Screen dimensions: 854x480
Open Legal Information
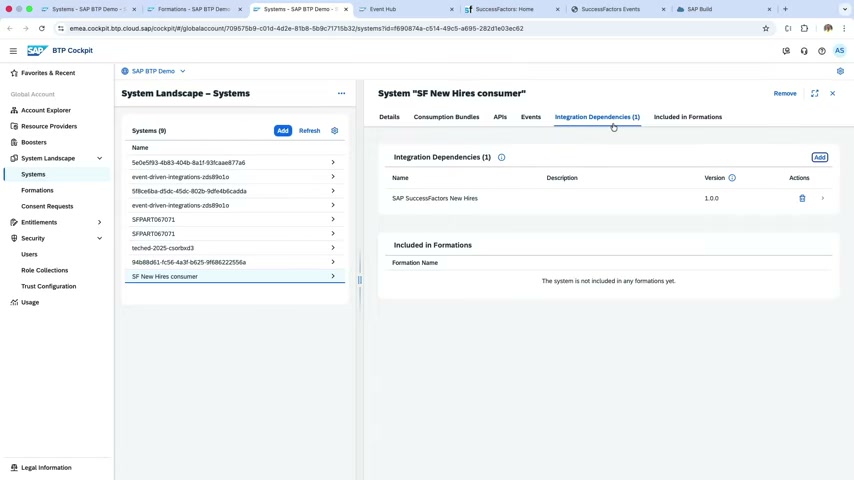(46, 467)
